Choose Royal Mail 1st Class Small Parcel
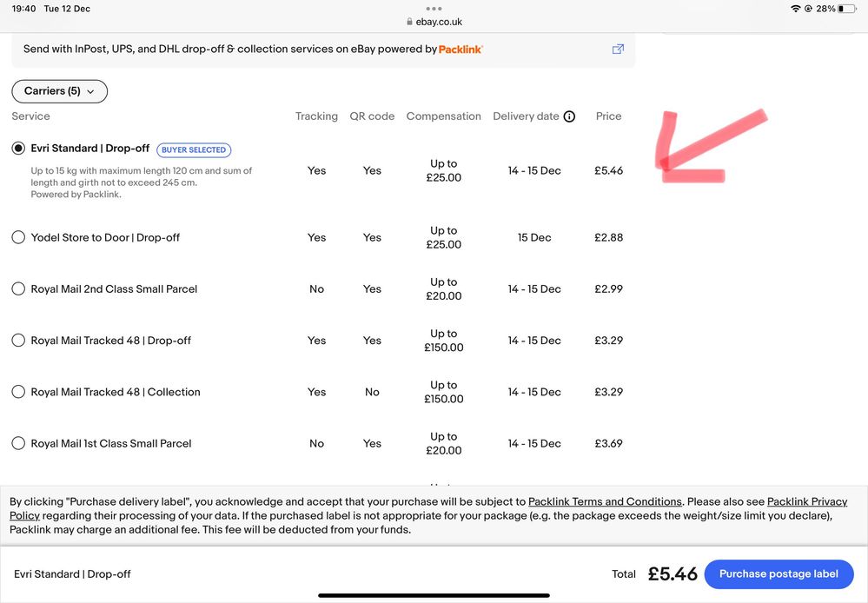The height and width of the screenshot is (603, 868). click(x=18, y=443)
